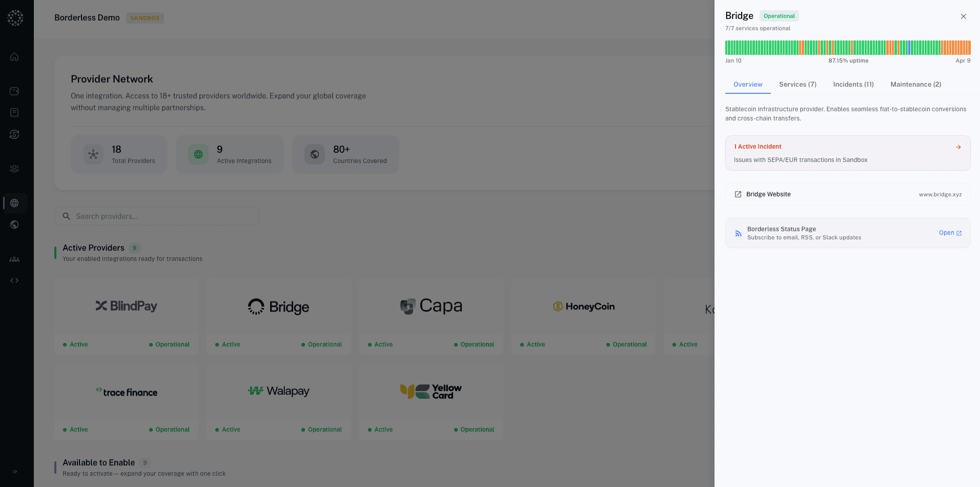
Task: Click the Active status on Walapay card
Action: [228, 430]
